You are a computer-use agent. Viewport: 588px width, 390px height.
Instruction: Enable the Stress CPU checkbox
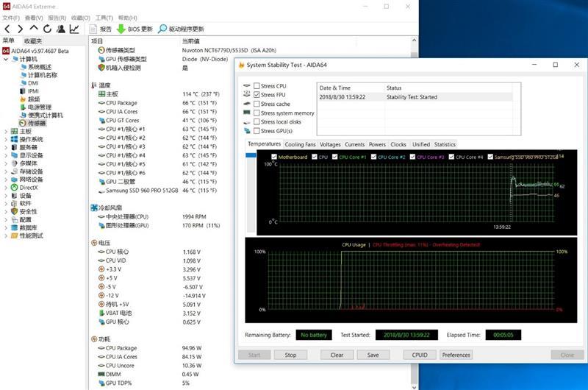(257, 86)
